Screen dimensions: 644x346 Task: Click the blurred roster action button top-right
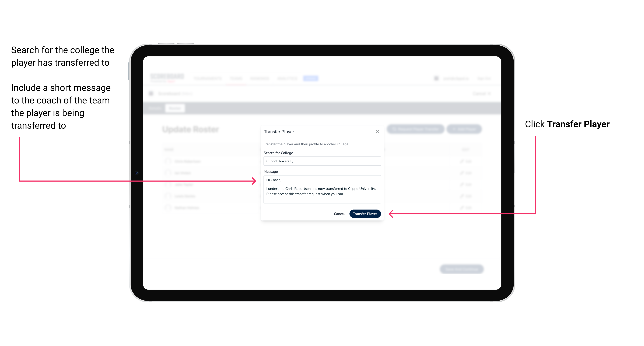(x=463, y=128)
